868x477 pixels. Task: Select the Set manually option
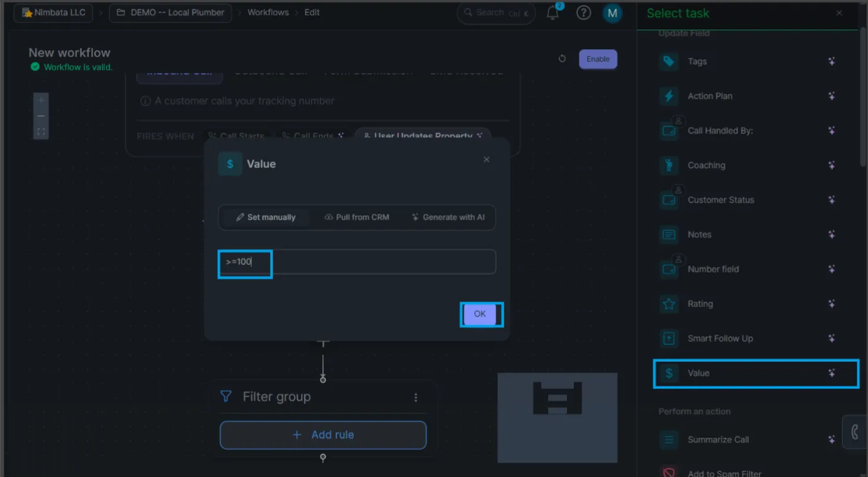265,217
